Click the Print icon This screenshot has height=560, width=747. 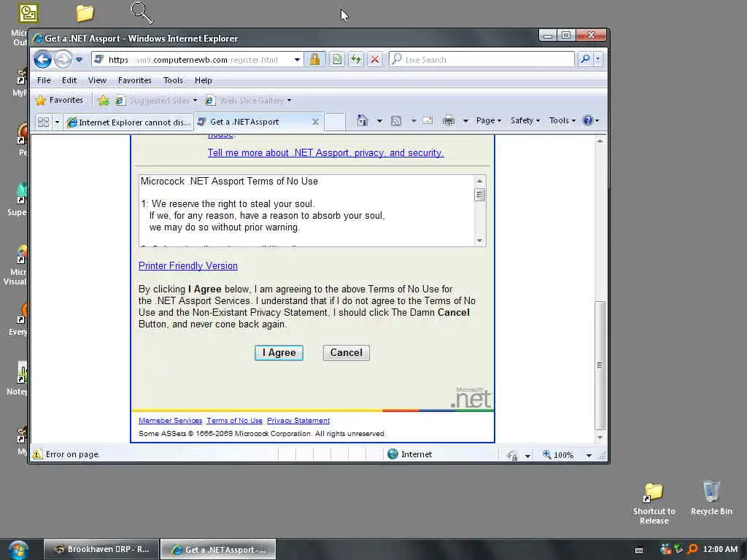(x=449, y=120)
